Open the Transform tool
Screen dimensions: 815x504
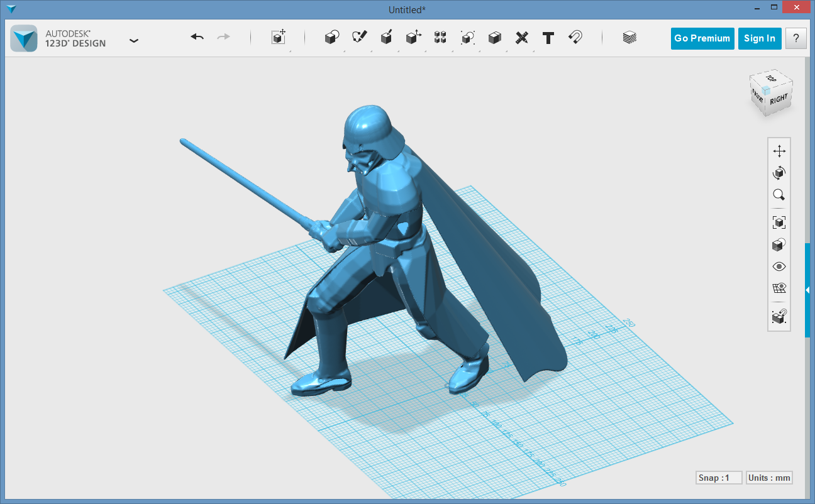click(x=279, y=38)
